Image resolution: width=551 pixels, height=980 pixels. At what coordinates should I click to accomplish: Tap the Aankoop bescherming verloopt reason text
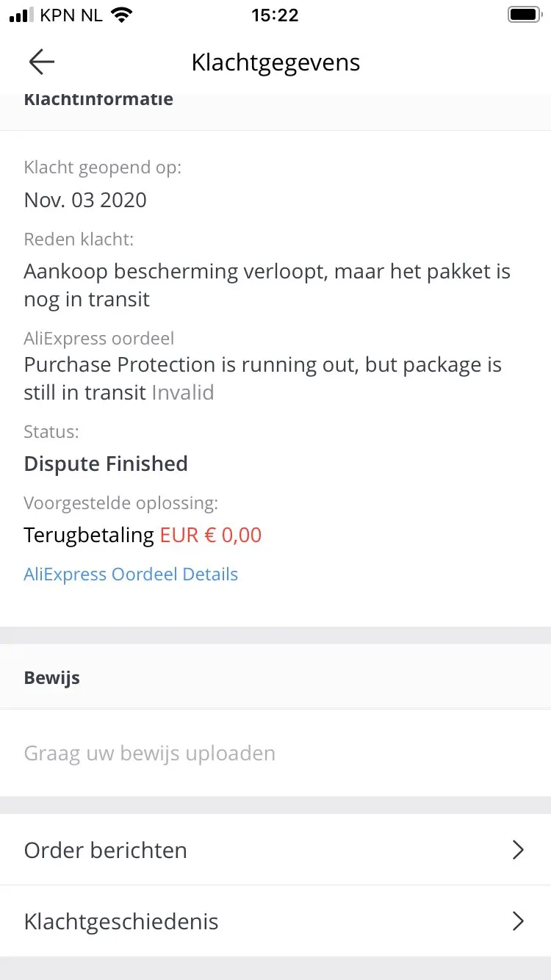pos(267,285)
